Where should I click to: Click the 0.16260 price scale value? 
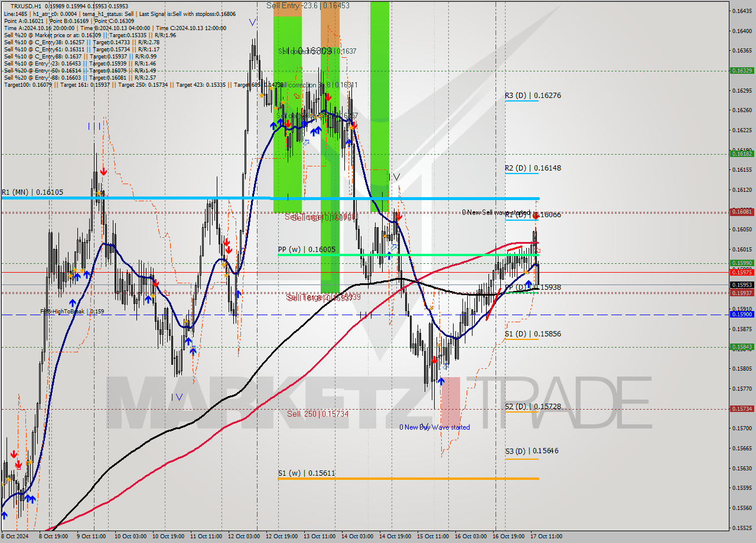742,110
